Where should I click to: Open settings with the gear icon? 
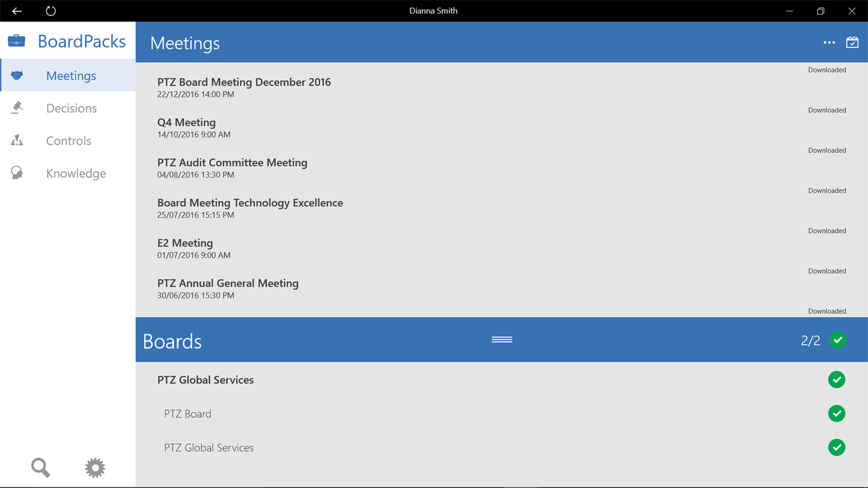click(x=95, y=468)
